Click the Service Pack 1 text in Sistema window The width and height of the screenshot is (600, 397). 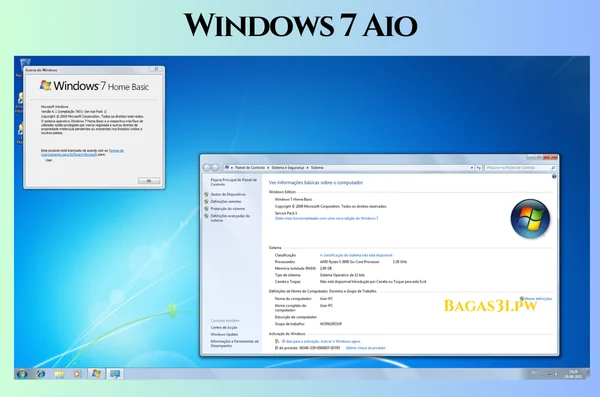286,213
